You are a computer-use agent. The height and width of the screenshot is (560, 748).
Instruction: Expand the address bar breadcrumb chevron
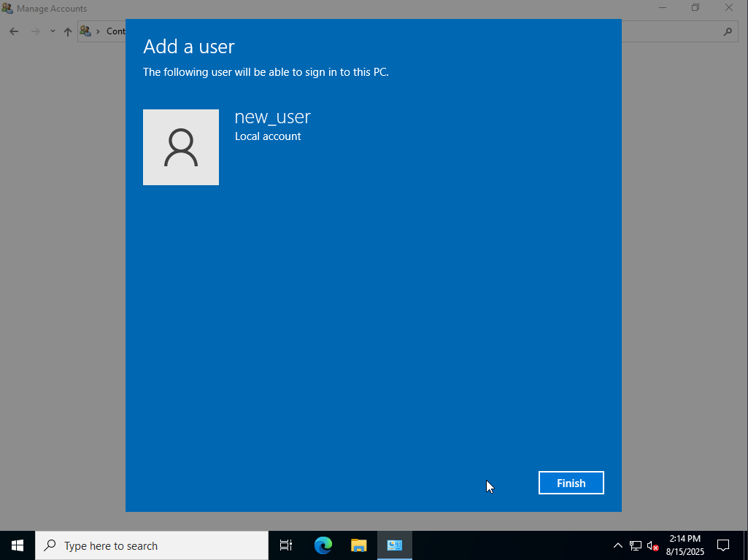tap(98, 31)
